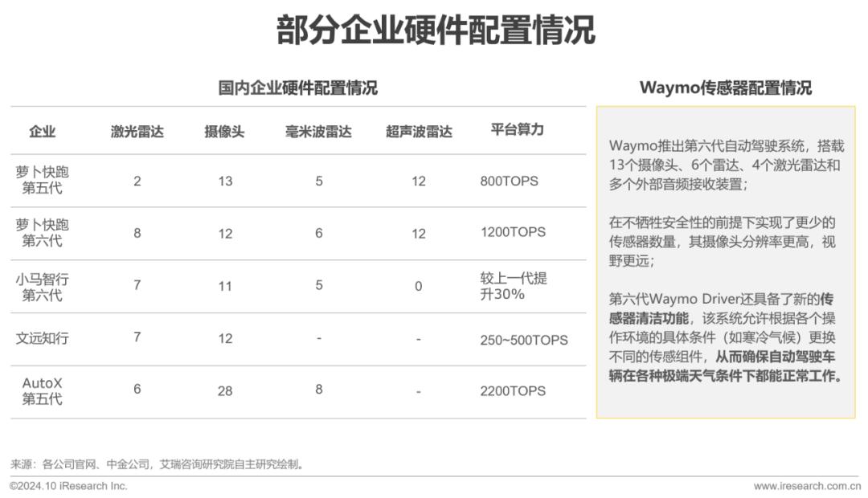Click the title 部分企业硬件配置情况
This screenshot has width=868, height=498.
coord(436,30)
